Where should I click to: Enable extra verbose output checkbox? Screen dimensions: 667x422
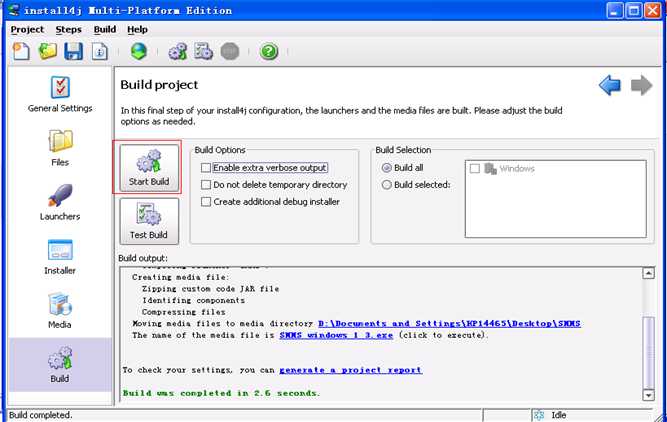[x=206, y=168]
